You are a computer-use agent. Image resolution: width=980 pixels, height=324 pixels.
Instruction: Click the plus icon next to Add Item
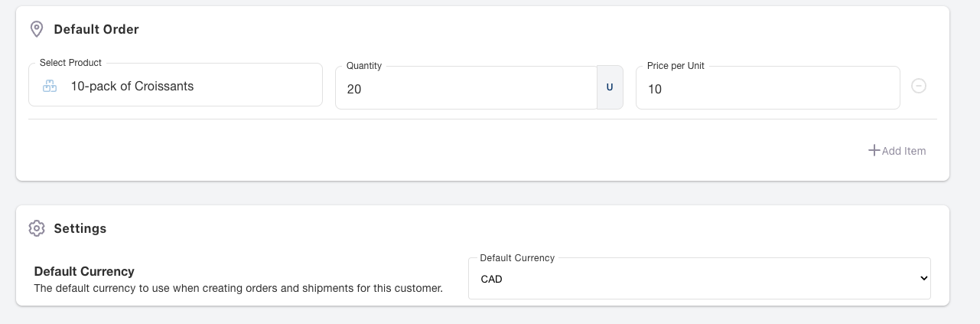tap(874, 150)
